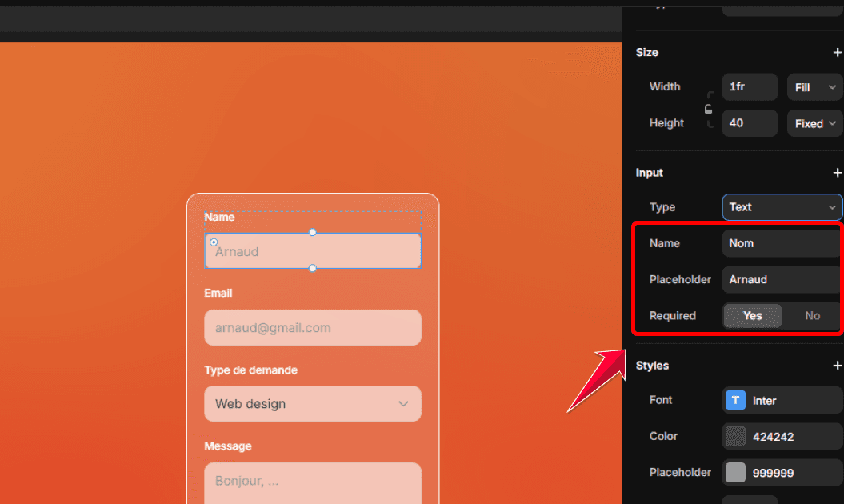Edit the Width value showing 1fr

tap(750, 86)
